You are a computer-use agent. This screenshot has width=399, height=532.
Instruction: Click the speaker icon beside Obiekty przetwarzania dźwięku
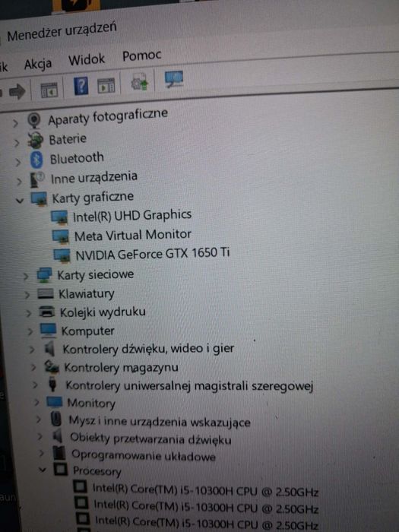(x=58, y=436)
